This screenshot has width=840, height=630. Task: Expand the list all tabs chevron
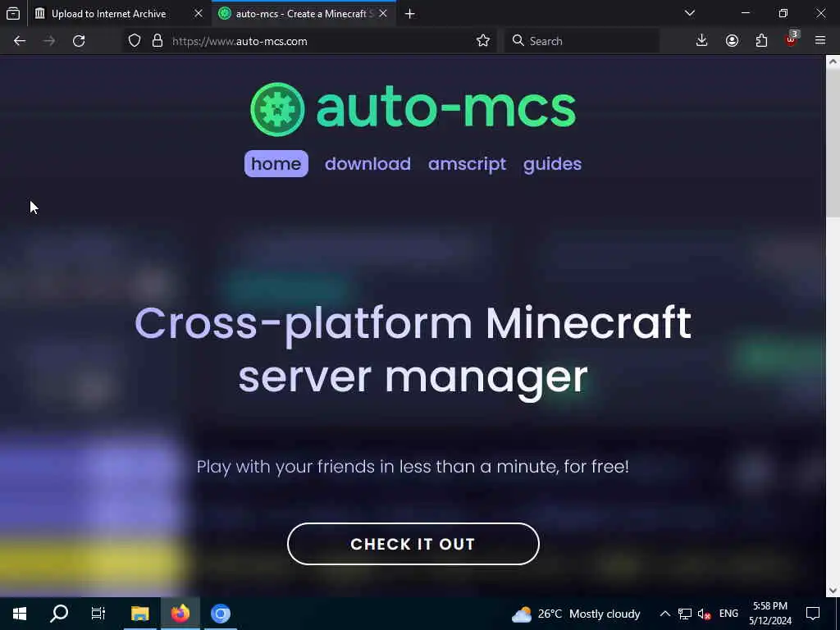689,13
